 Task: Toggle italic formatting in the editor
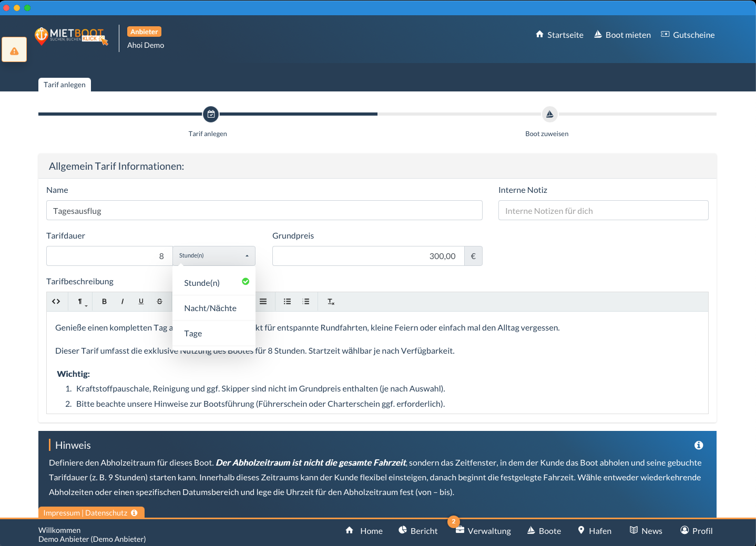(122, 302)
